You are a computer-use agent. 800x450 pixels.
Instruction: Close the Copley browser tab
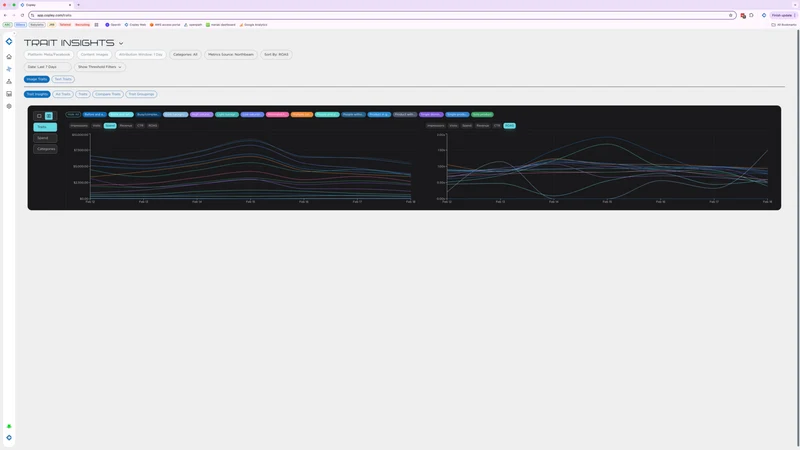[70, 5]
